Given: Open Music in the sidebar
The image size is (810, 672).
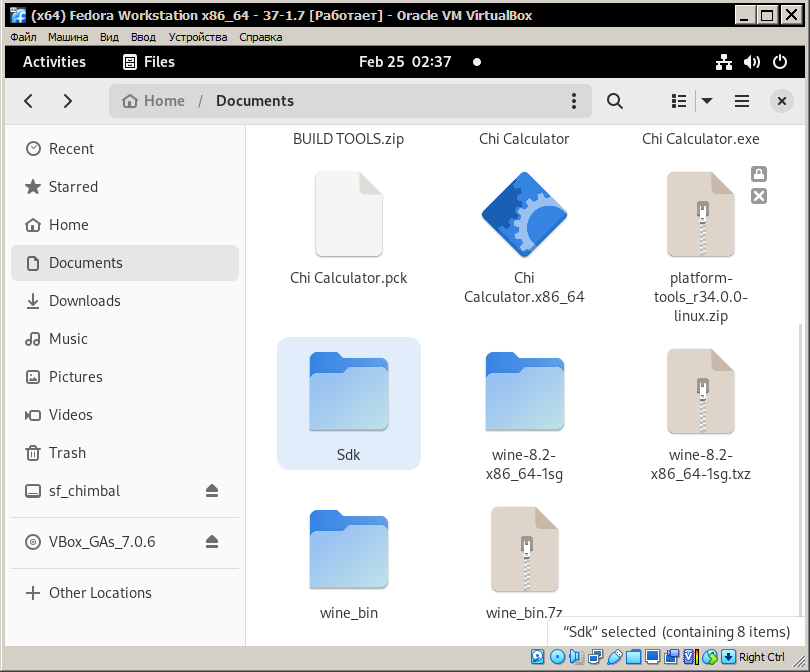Looking at the screenshot, I should pos(124,339).
